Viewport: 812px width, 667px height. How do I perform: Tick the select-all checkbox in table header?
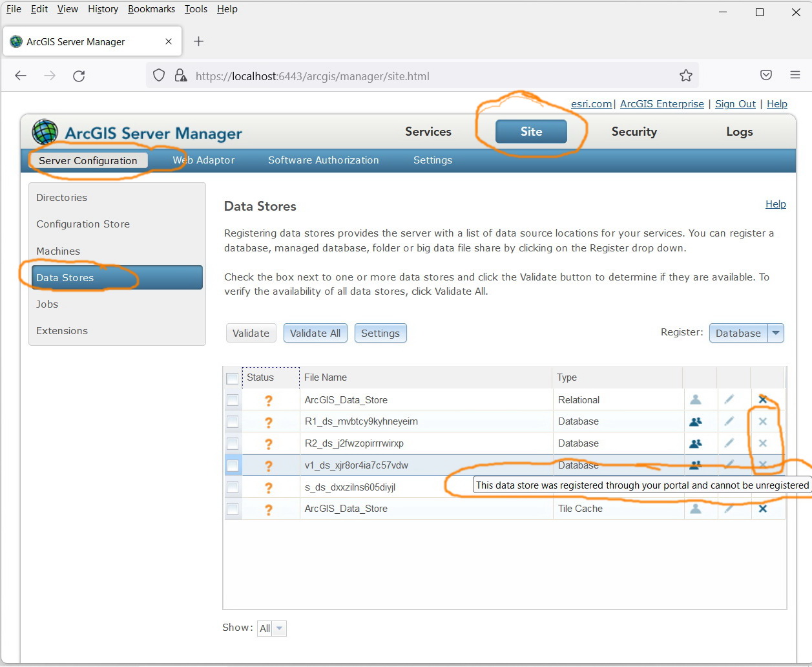pos(233,378)
